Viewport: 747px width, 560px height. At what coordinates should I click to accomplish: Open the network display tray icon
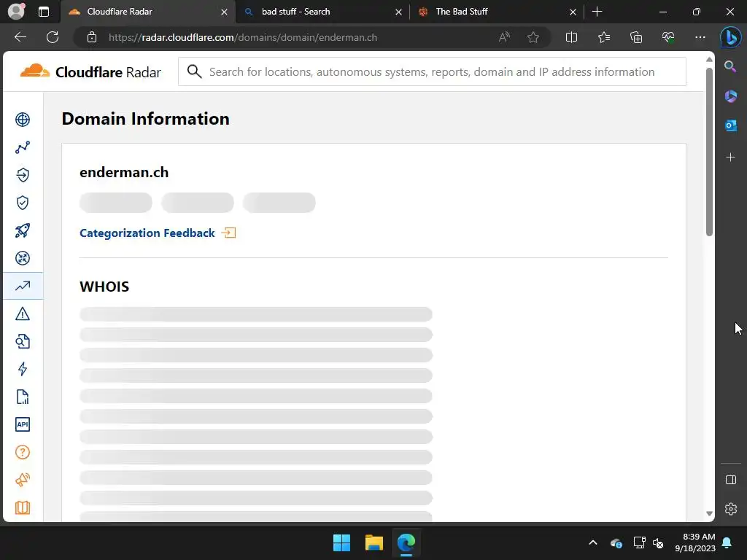(639, 542)
